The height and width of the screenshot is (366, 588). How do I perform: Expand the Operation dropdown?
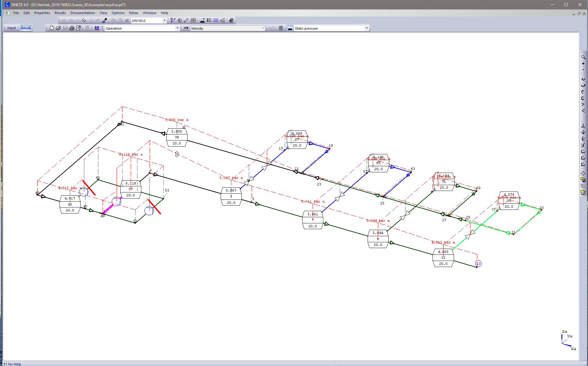[177, 28]
